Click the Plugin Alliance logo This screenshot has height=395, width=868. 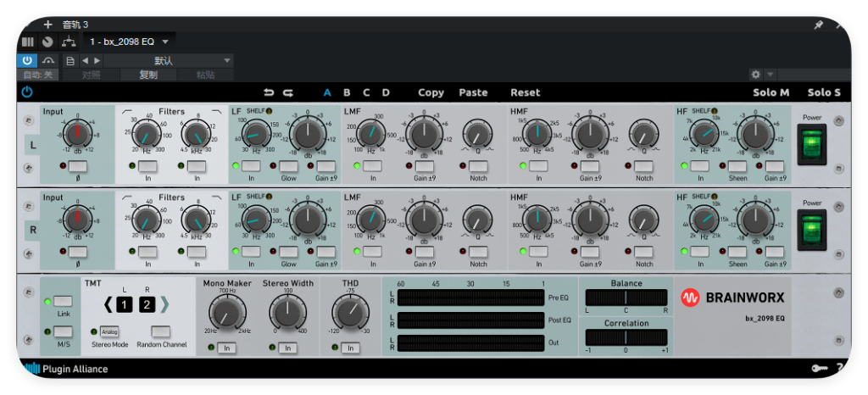[66, 369]
